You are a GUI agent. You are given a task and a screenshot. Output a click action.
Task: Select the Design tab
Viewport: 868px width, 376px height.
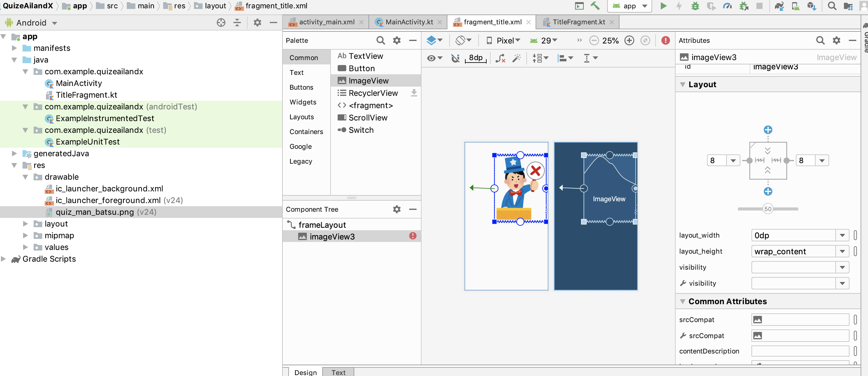(x=305, y=372)
